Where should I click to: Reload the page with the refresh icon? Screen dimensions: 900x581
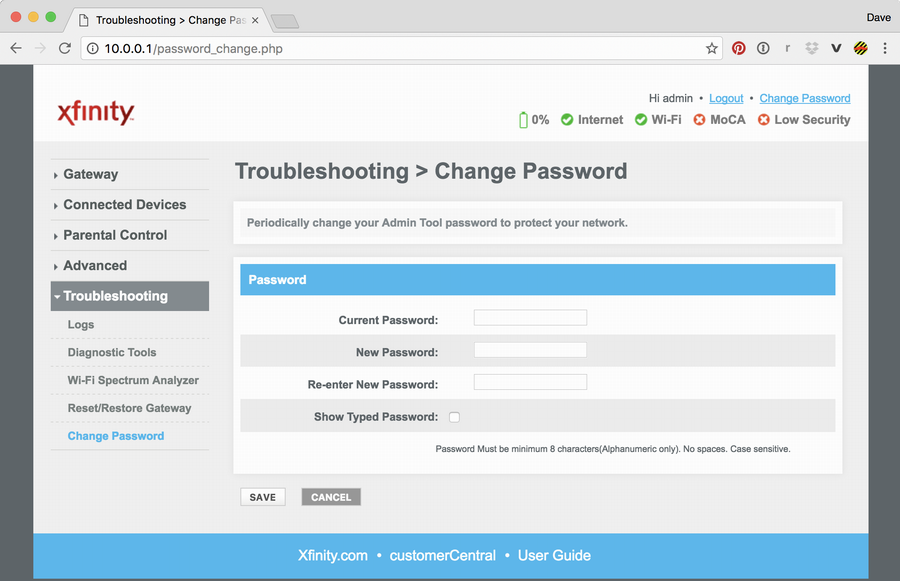pyautogui.click(x=65, y=48)
